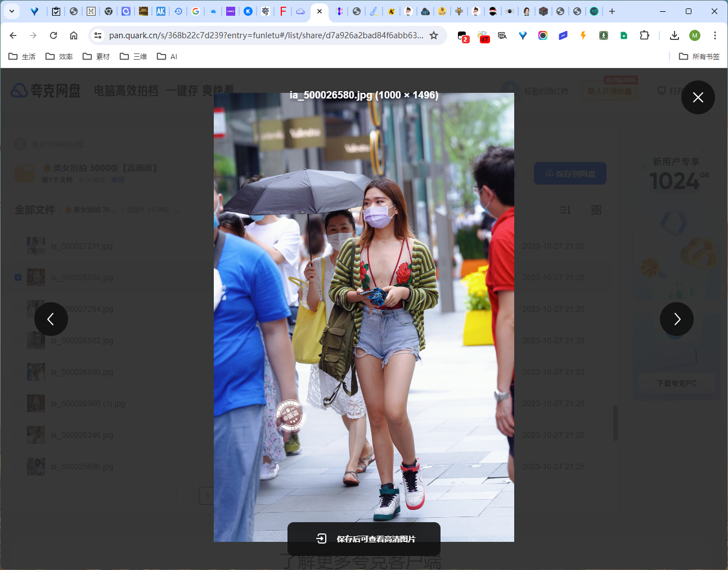Open the browser extensions puzzle icon
The image size is (728, 570).
pyautogui.click(x=644, y=35)
